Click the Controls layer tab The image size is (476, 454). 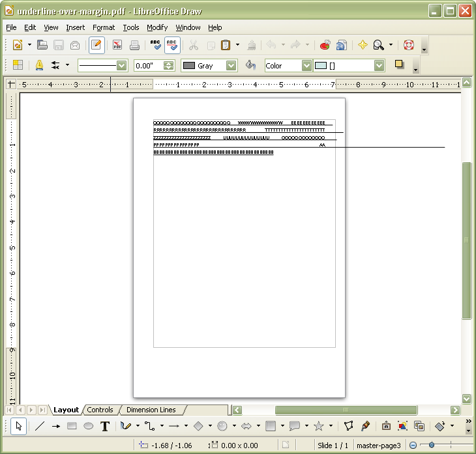click(100, 410)
